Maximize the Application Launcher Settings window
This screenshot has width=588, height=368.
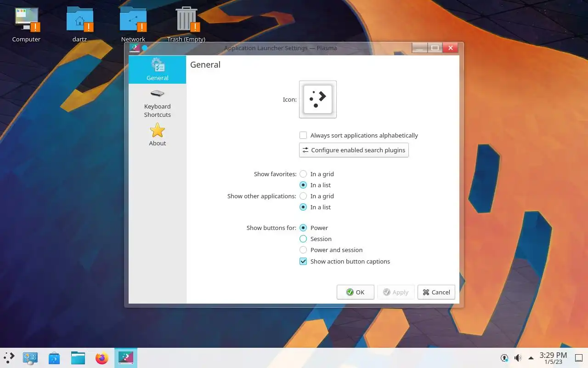pyautogui.click(x=435, y=48)
